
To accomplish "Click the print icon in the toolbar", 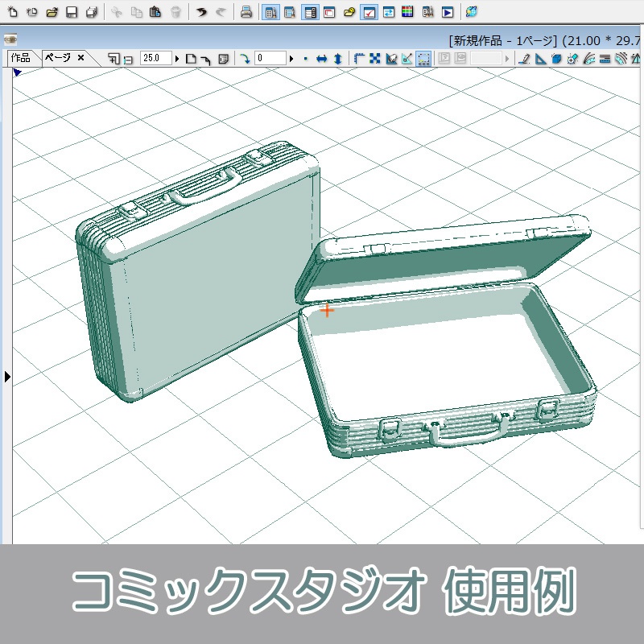I will [246, 11].
